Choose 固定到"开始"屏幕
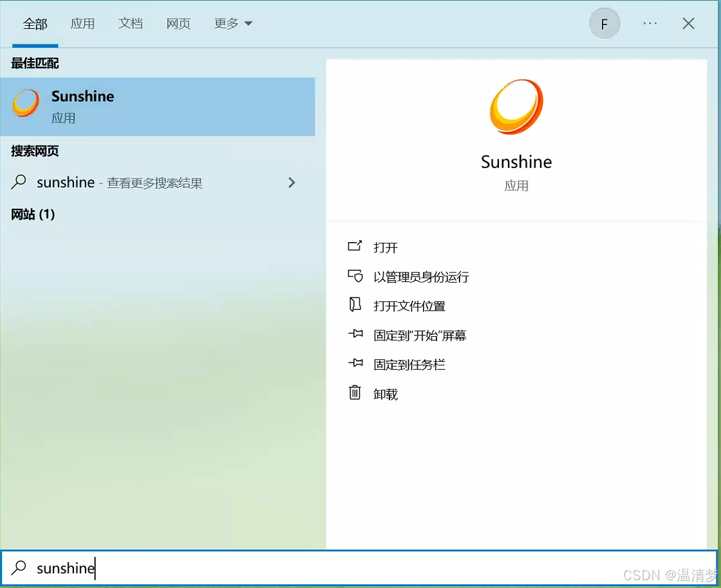Viewport: 721px width, 588px height. [420, 336]
